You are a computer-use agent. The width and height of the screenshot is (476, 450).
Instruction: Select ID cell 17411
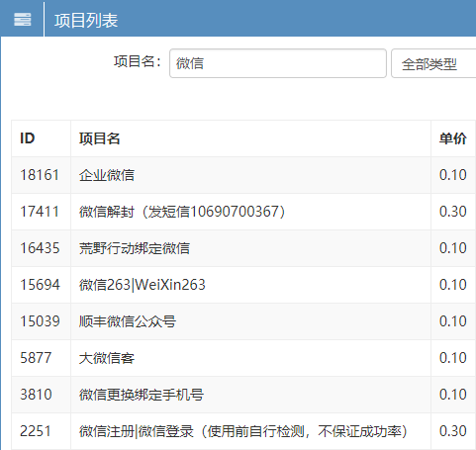[40, 212]
